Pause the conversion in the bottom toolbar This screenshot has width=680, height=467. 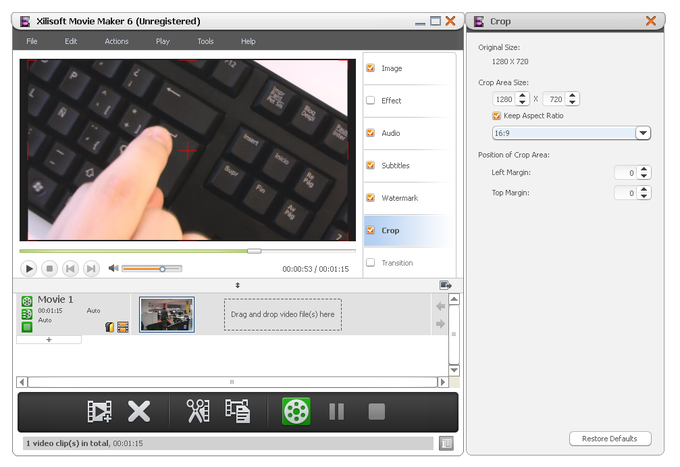point(337,411)
